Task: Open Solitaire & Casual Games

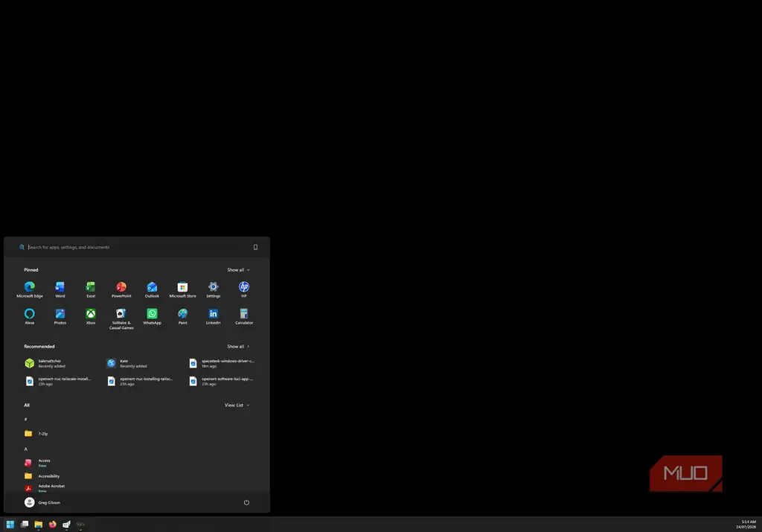Action: [x=121, y=318]
